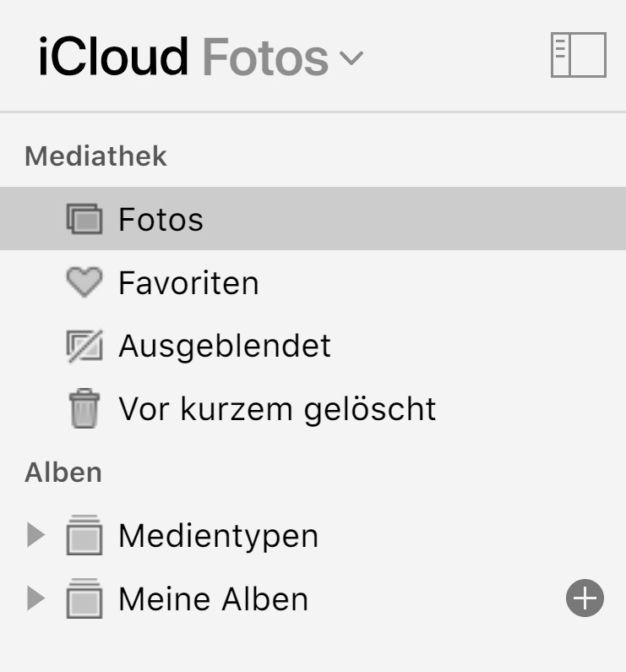
Task: Expand the Meine Alben disclosure triangle
Action: 35,598
